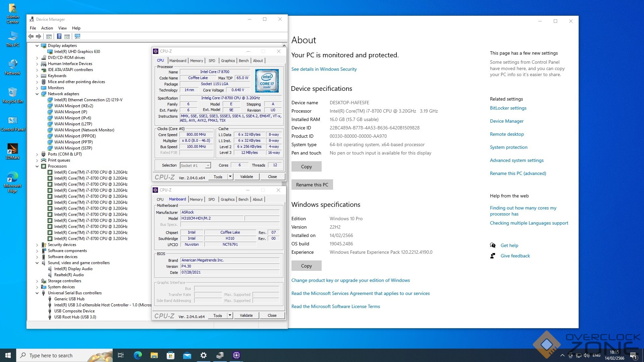Click the blue Help icon in Device Manager toolbar
Image resolution: width=644 pixels, height=362 pixels.
59,36
